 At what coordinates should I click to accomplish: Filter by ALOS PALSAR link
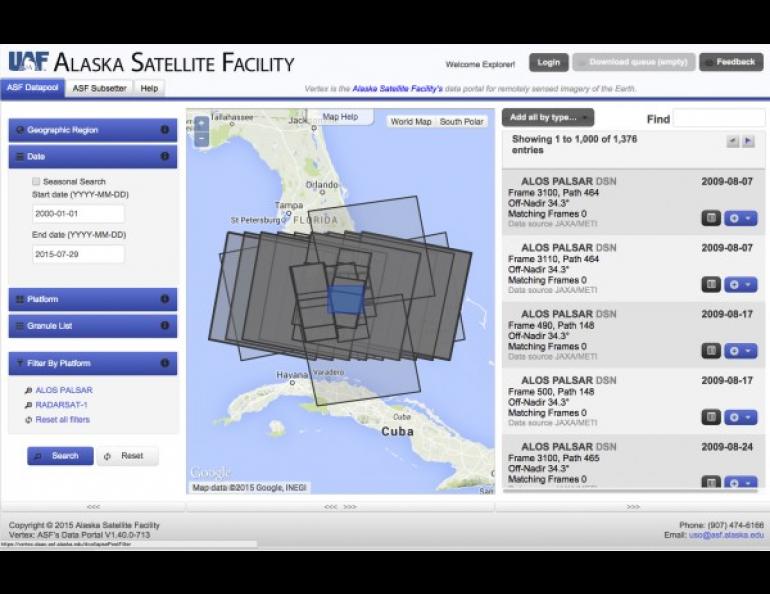[x=64, y=390]
